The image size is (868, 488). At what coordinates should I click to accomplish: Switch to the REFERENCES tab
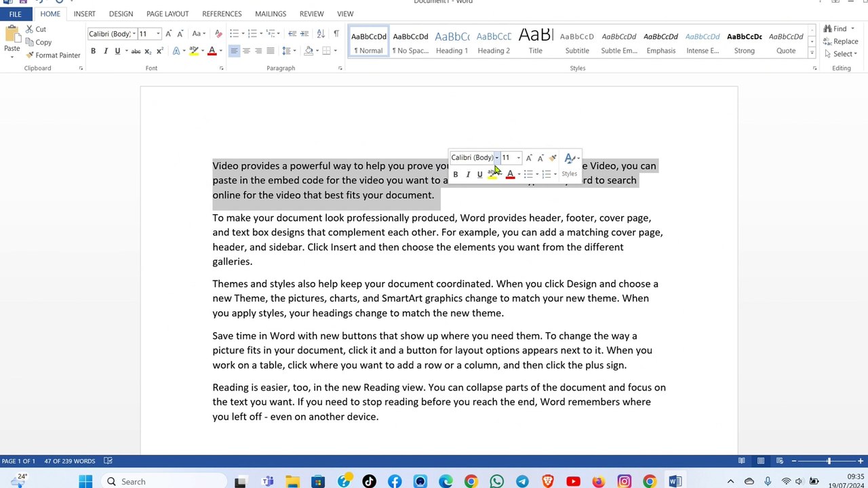click(222, 14)
